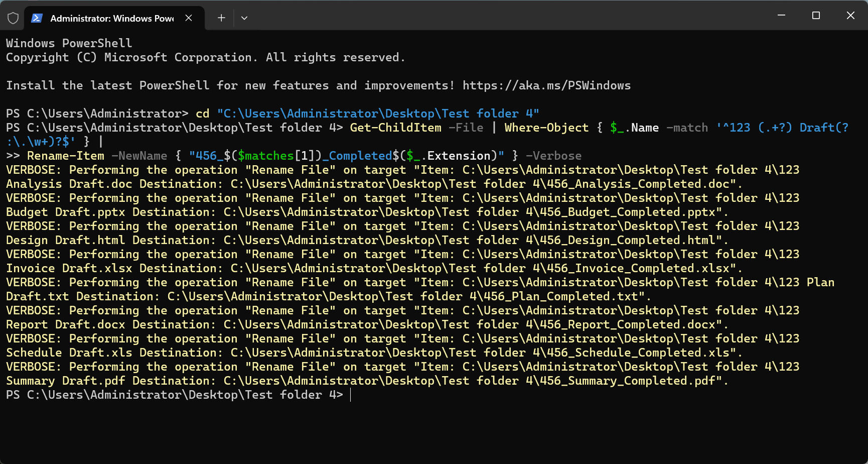Minimize the terminal window
The width and height of the screenshot is (868, 464).
coord(781,16)
